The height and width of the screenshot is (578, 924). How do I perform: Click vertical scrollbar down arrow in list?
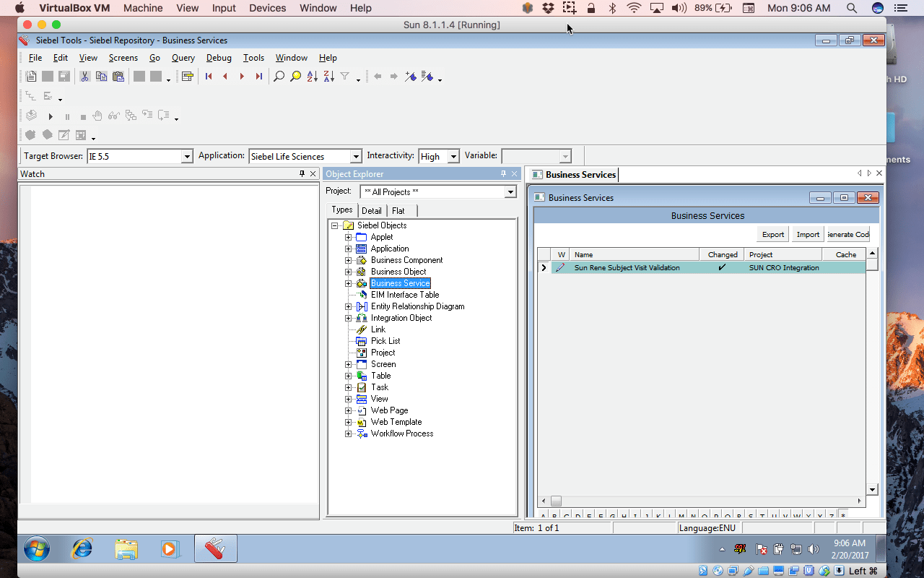coord(872,490)
